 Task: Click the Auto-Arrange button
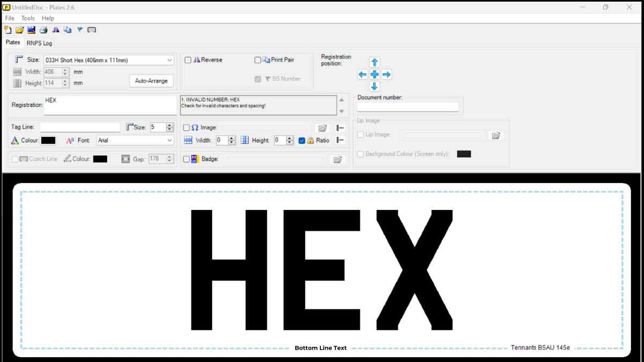click(151, 81)
